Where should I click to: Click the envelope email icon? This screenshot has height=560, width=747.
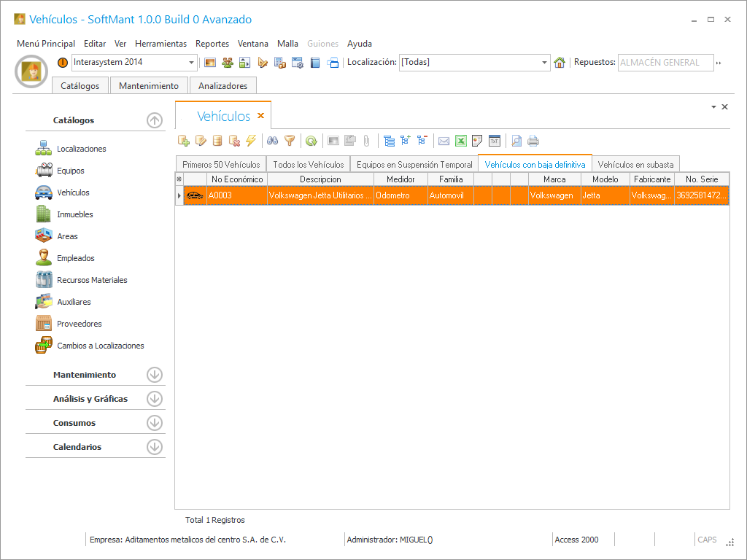(x=444, y=141)
